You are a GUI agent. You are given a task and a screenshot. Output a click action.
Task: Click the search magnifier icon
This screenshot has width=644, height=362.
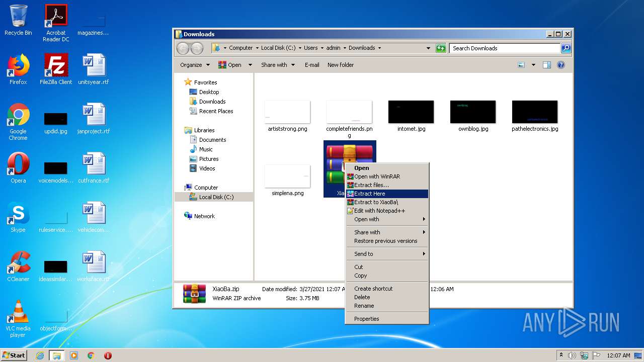tap(566, 48)
